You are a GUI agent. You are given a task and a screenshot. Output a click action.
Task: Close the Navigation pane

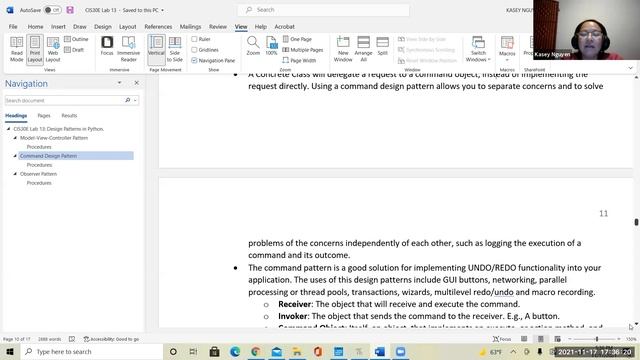pyautogui.click(x=137, y=83)
